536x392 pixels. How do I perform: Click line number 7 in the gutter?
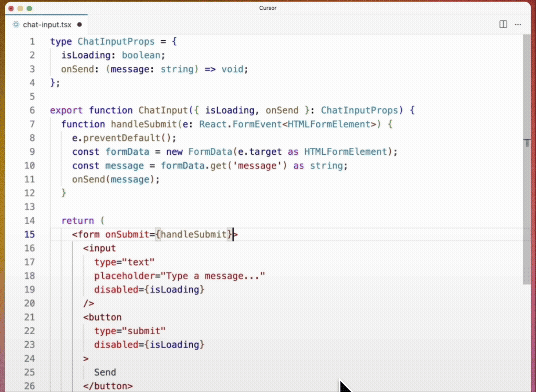32,124
